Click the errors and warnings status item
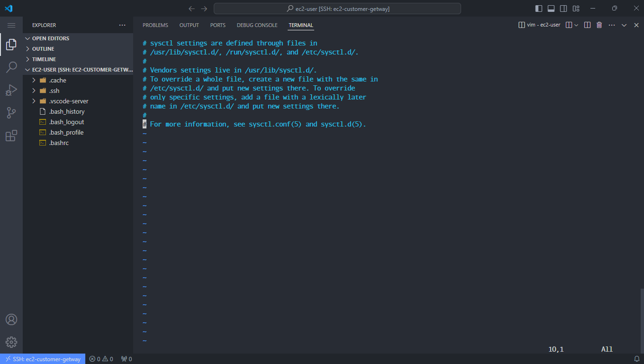 [101, 359]
